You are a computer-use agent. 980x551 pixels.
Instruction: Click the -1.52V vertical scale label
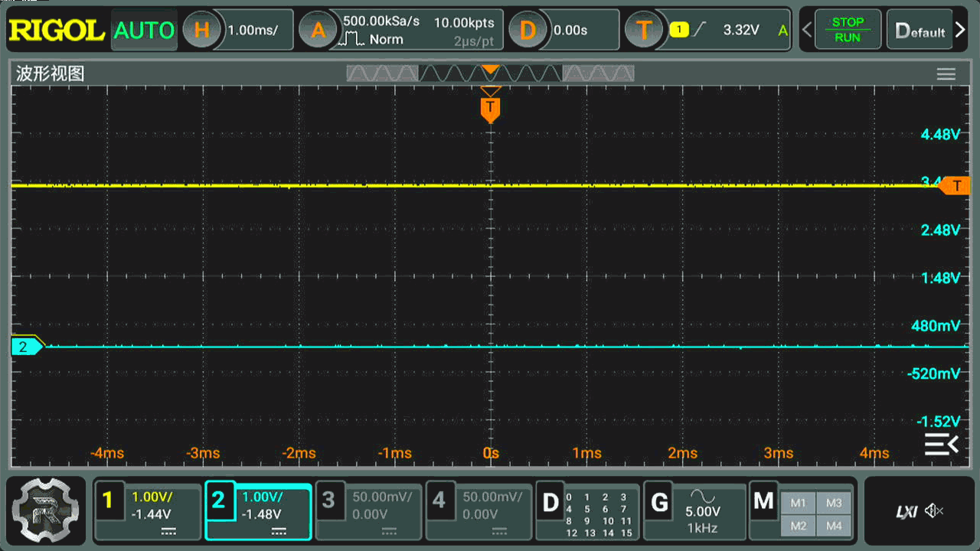pos(937,422)
